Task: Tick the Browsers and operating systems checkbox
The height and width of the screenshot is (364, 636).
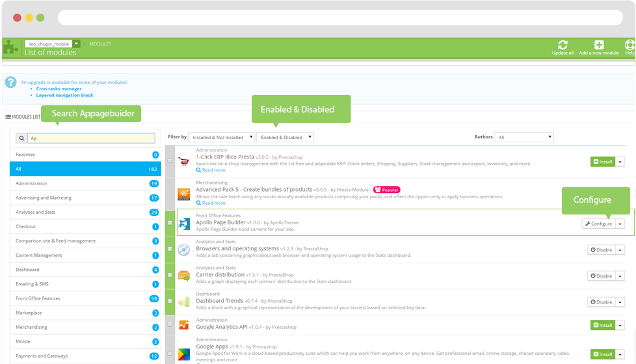Action: pos(170,249)
